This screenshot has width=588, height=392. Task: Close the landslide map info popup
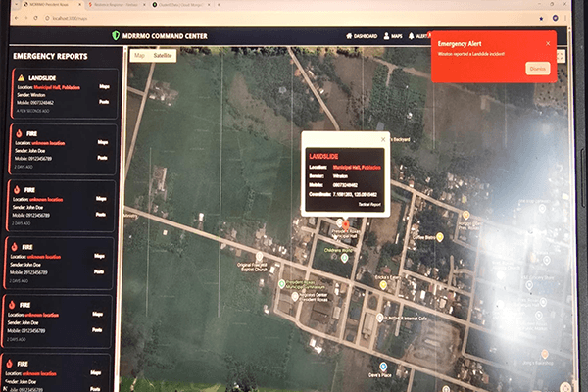381,140
